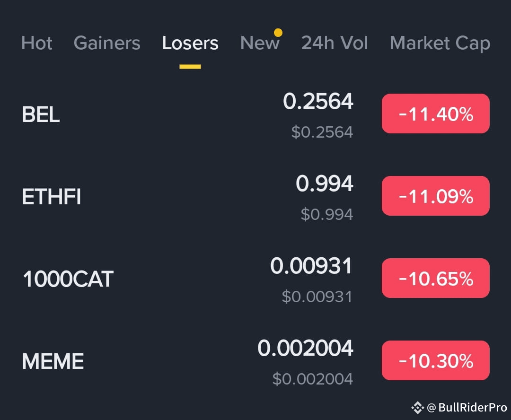Click the ETHFI price 0.994

click(x=324, y=184)
